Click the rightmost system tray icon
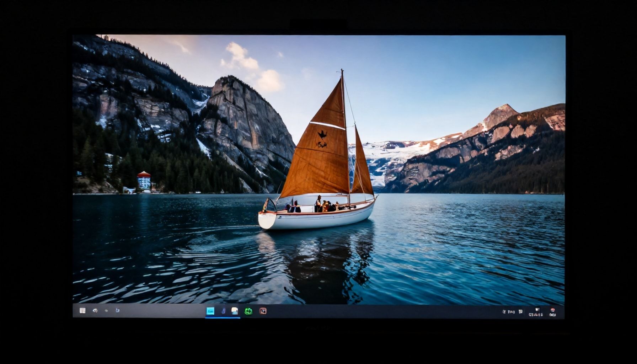 click(553, 312)
